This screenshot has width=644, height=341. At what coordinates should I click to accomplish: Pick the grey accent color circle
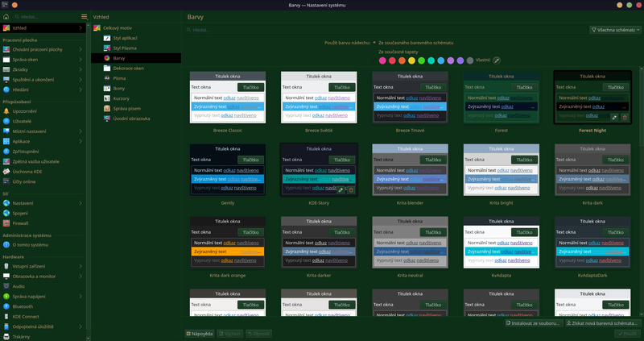pos(469,60)
